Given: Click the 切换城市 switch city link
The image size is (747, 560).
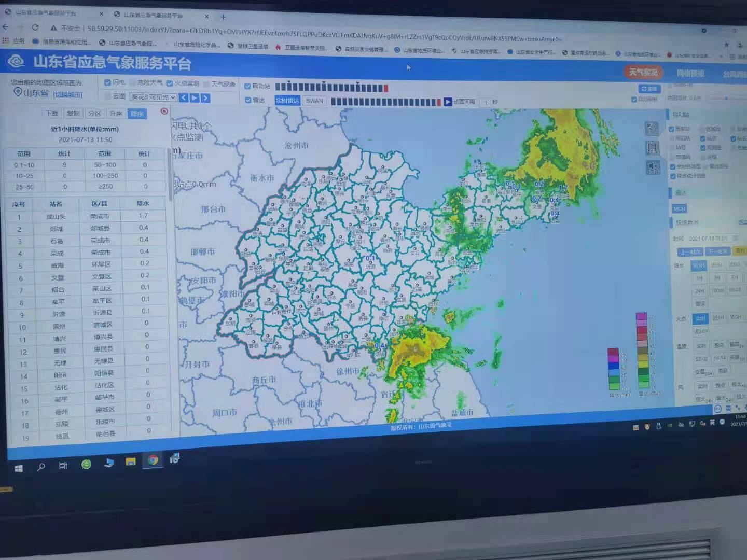Looking at the screenshot, I should click(x=68, y=94).
